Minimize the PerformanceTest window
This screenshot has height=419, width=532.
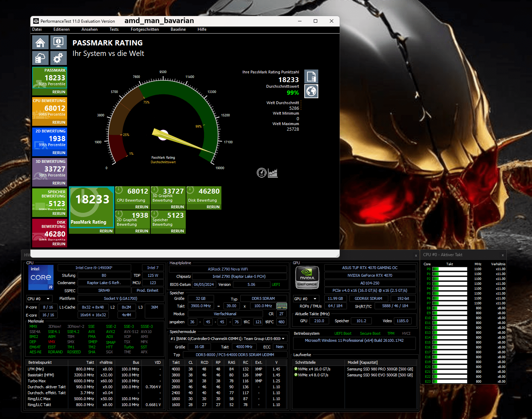click(x=300, y=21)
